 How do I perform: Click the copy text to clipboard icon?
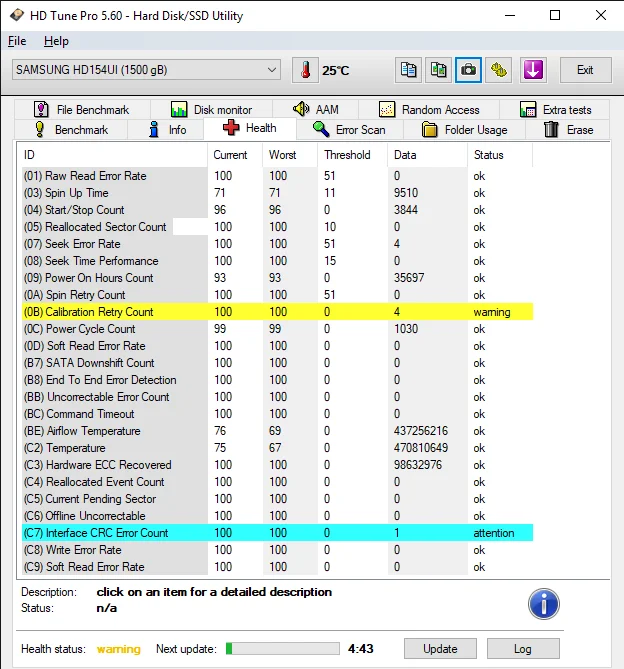pos(408,70)
